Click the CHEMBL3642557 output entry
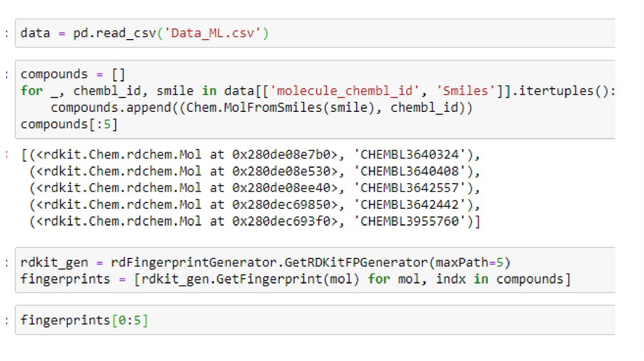This screenshot has width=644, height=361. pos(420,188)
